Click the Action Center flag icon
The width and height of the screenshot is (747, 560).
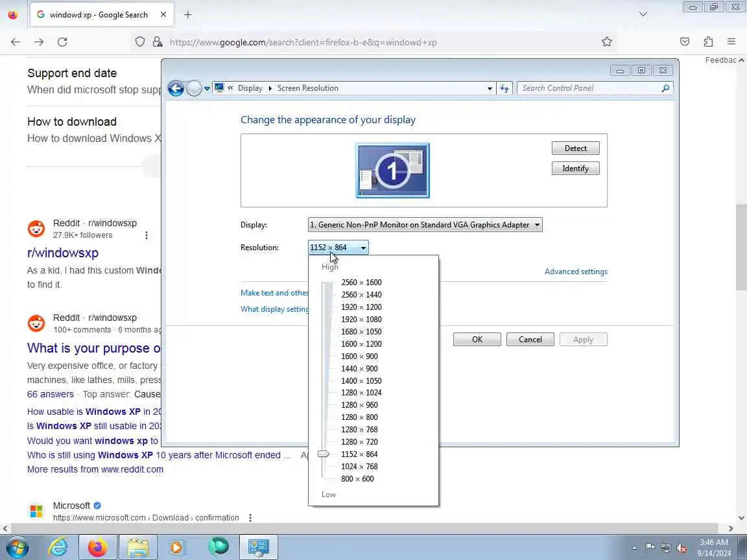pos(649,548)
